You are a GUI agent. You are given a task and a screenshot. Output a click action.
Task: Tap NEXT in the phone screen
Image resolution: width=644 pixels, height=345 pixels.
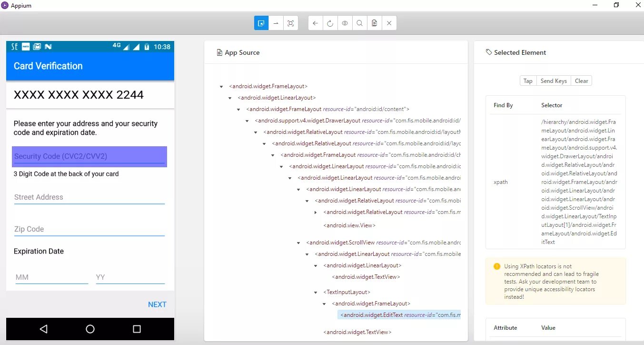point(157,304)
